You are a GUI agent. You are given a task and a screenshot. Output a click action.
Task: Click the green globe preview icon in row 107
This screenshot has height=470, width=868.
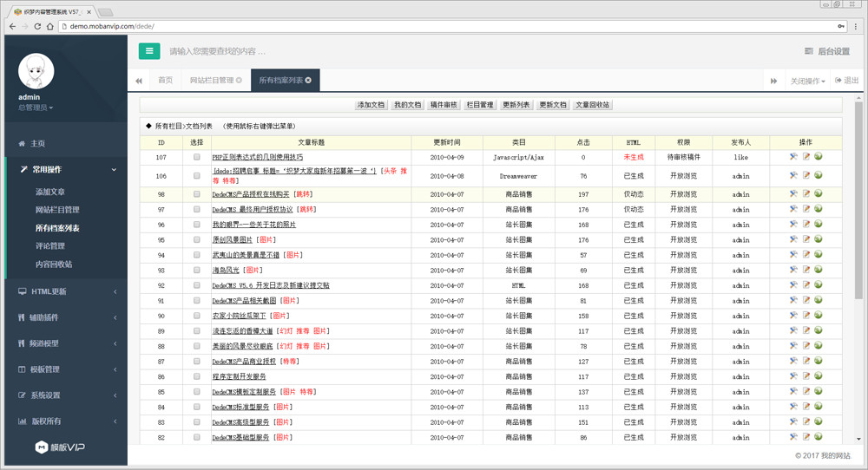click(819, 157)
